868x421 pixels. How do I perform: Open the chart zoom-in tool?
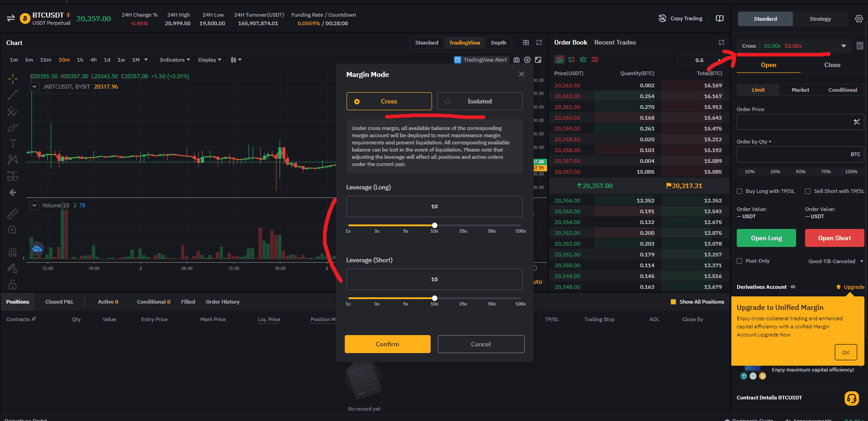(13, 230)
